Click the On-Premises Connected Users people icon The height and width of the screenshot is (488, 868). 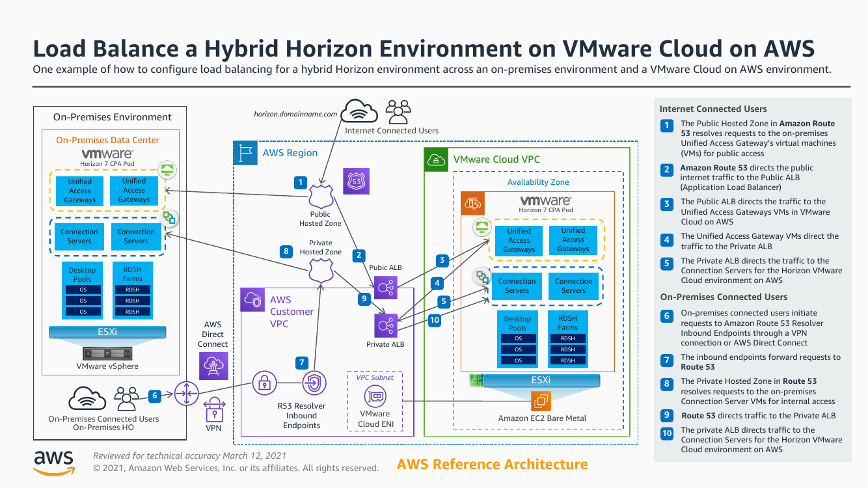click(128, 398)
